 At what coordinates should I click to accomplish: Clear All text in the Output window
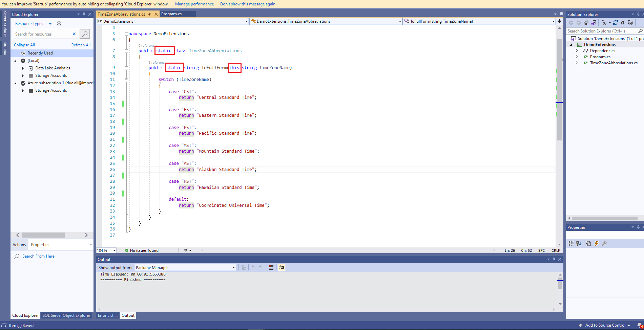271,267
